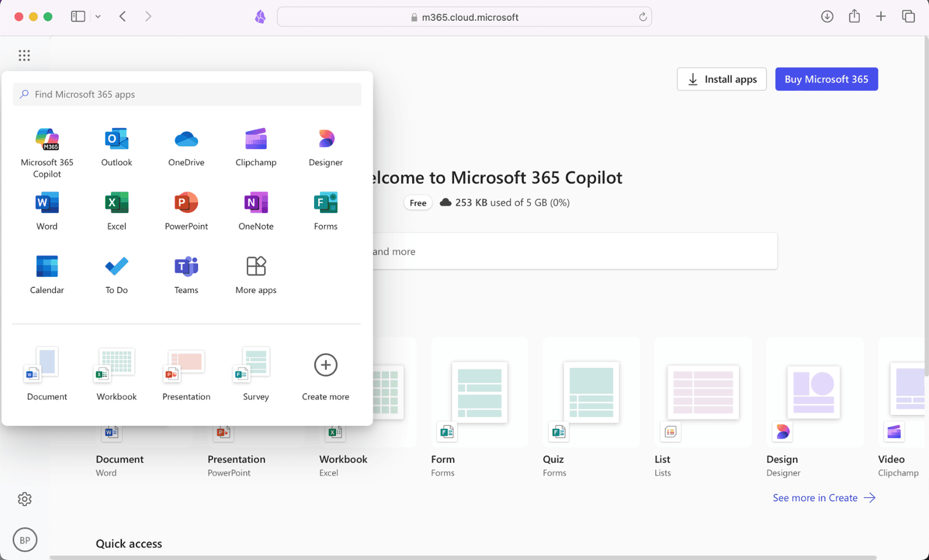
Task: Click the main page Presentation PowerPoint label
Action: [x=236, y=465]
